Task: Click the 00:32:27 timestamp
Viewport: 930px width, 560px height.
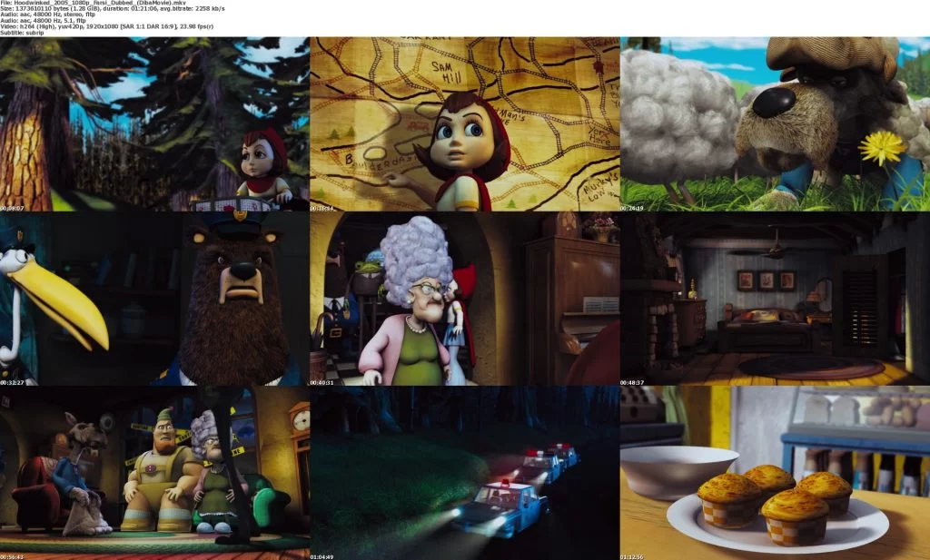Action: click(12, 383)
